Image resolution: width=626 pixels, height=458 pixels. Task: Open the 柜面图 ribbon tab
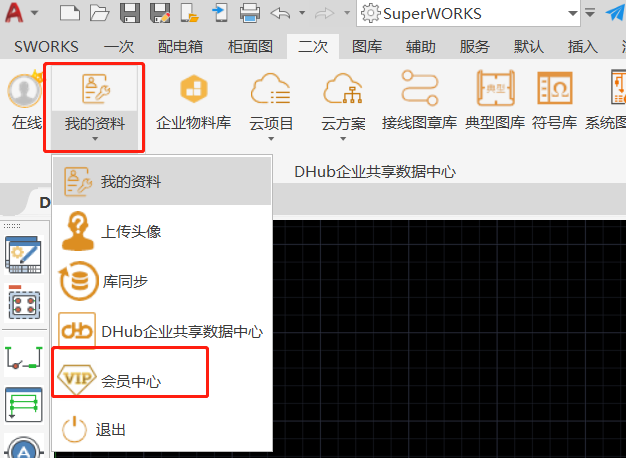[x=250, y=47]
